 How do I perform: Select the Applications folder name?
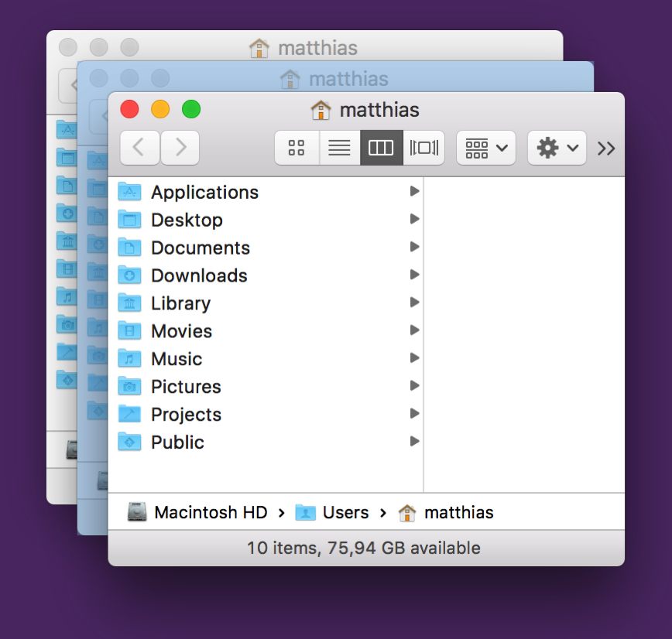(205, 193)
